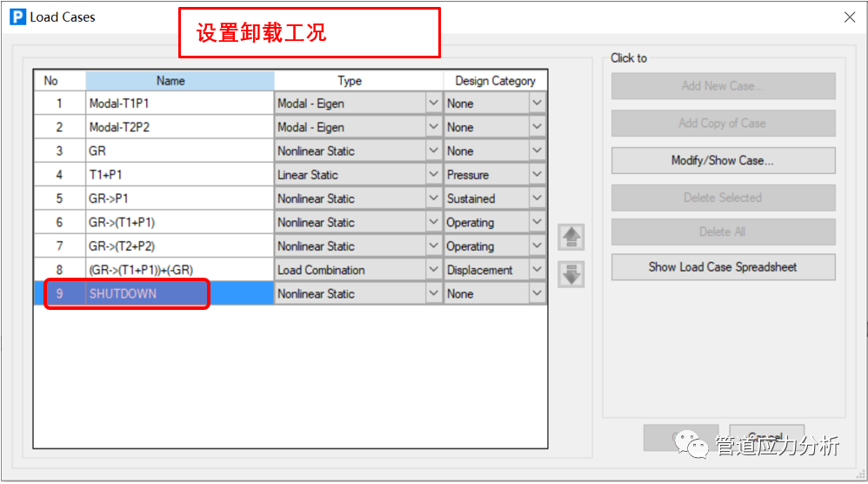Screen dimensions: 868x484
Task: Open Design Category dropdown for Modal-T1P1
Action: [537, 103]
